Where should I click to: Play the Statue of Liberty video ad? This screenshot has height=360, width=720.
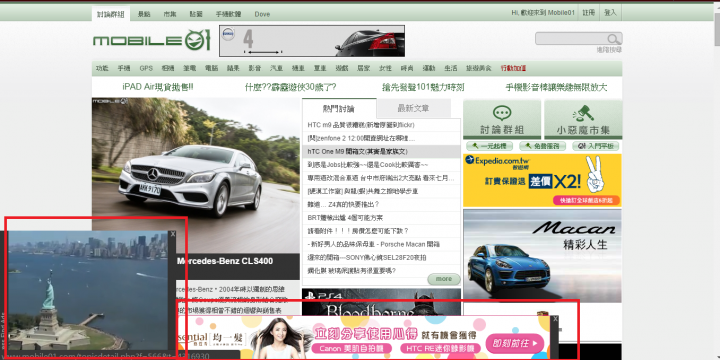[88, 290]
